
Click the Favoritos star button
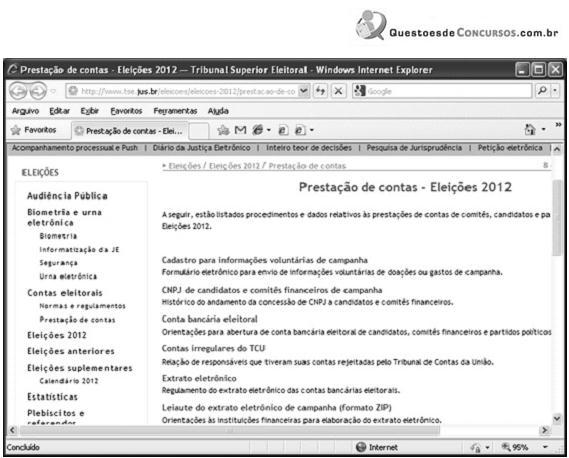click(x=33, y=130)
